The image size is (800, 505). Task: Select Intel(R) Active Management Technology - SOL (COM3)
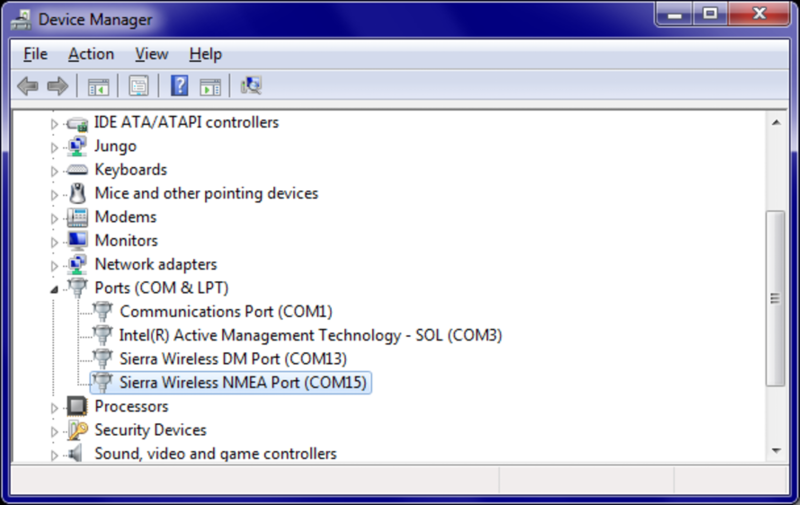pyautogui.click(x=311, y=335)
